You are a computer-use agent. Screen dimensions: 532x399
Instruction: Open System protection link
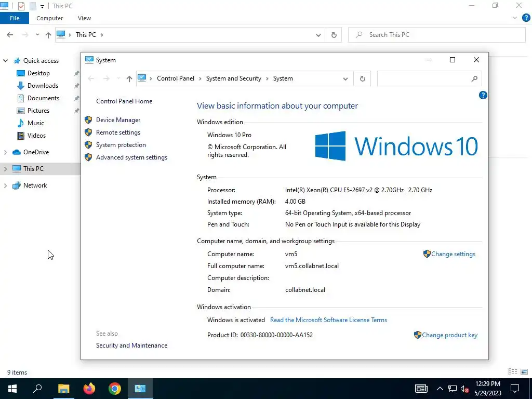(121, 145)
